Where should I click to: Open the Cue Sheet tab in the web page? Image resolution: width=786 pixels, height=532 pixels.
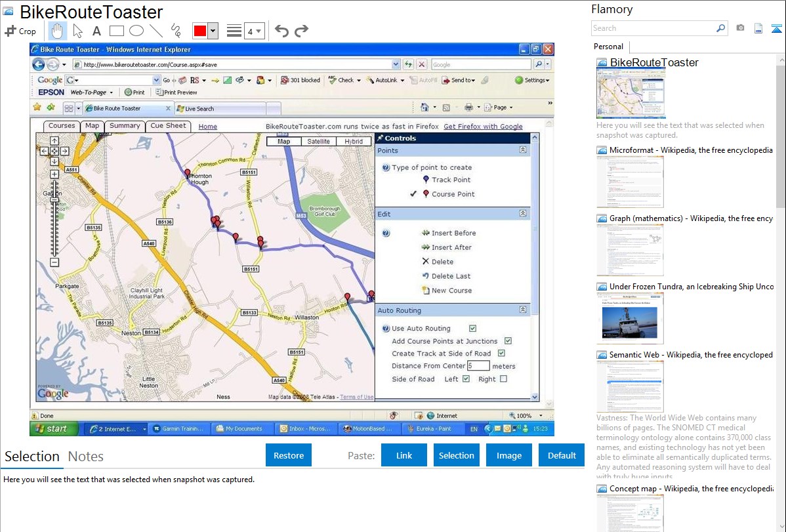(168, 126)
